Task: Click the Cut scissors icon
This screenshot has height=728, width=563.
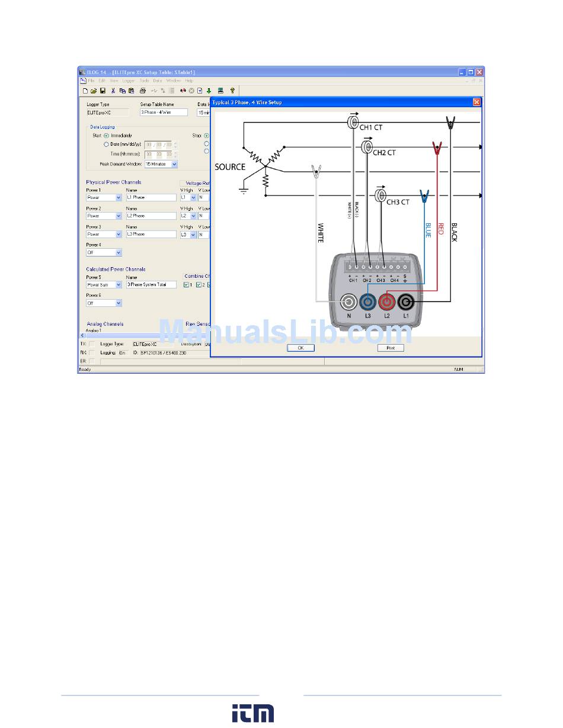Action: pos(113,91)
